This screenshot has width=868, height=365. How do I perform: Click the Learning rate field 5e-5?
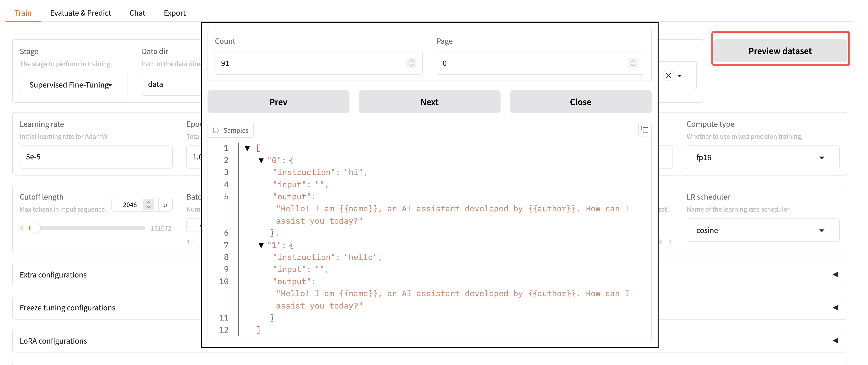96,157
